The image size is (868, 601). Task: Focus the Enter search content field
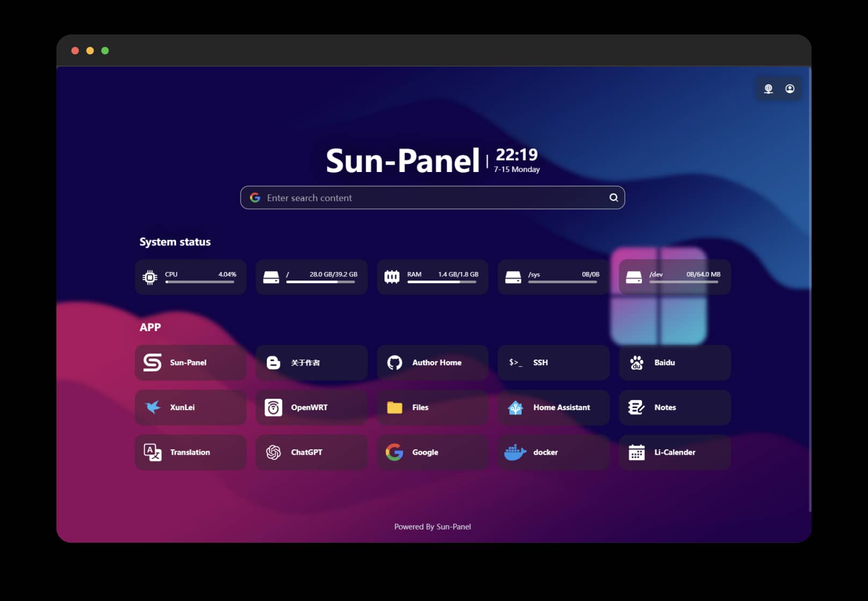coord(432,198)
